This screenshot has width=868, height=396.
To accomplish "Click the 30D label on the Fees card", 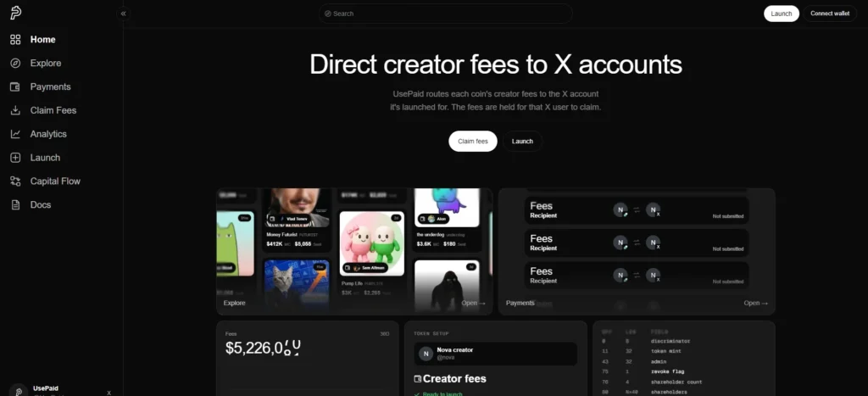I will 385,334.
